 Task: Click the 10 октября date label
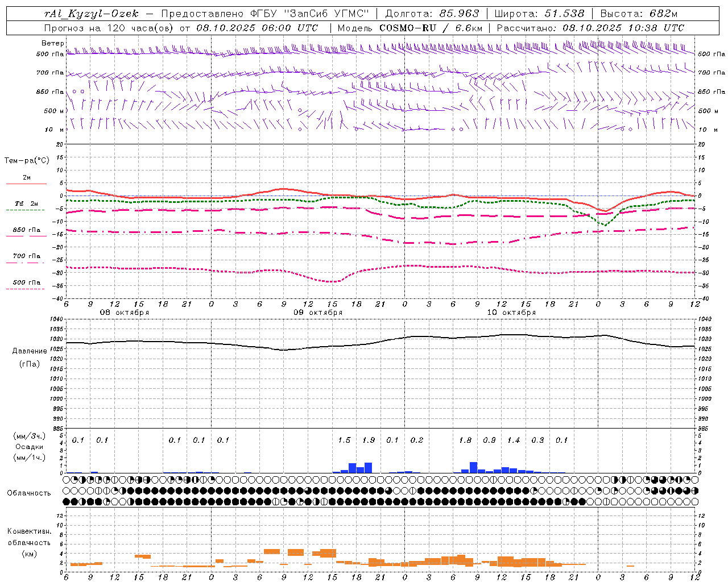[511, 313]
